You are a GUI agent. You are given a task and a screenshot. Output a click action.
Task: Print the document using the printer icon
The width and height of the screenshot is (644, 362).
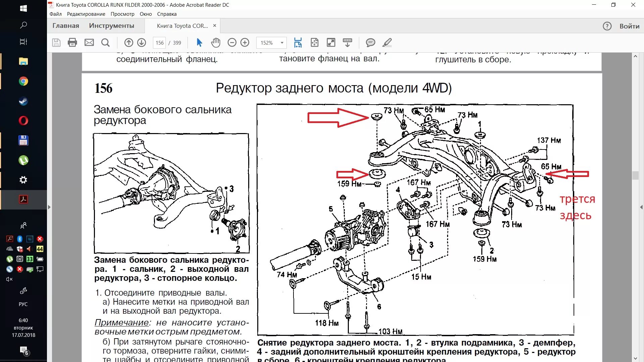tap(72, 43)
